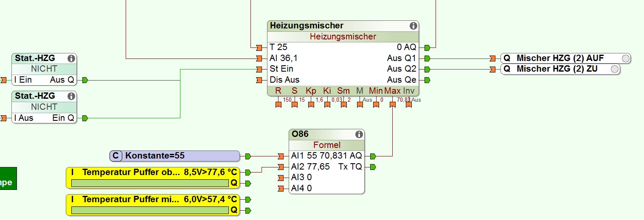This screenshot has width=644, height=220.
Task: Select parameter Max connector below Heizungsmischer
Action: tap(393, 105)
